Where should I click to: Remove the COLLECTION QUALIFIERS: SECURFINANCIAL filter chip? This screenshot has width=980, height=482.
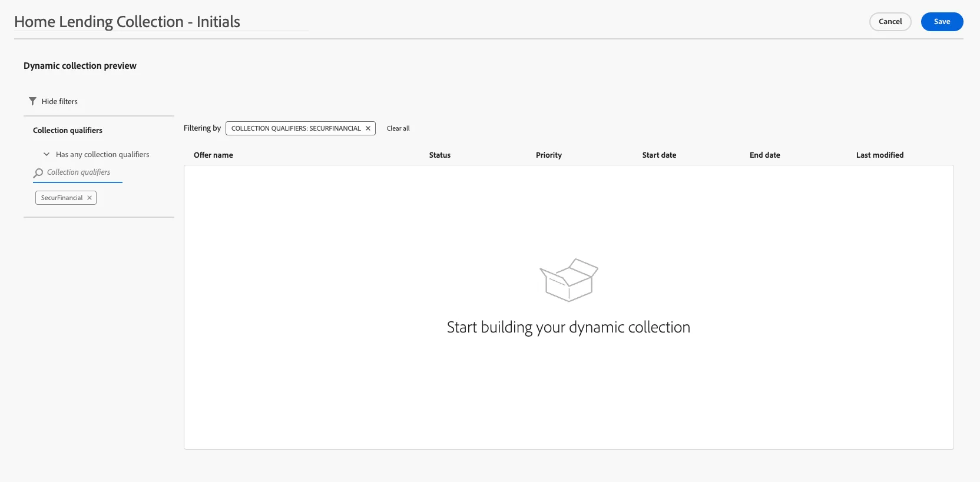[x=368, y=128]
